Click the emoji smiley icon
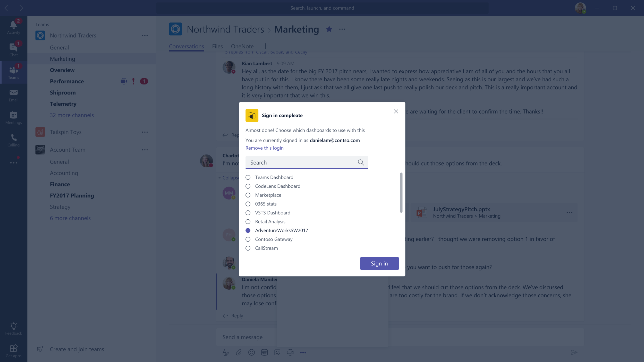This screenshot has width=644, height=362. pos(251,352)
